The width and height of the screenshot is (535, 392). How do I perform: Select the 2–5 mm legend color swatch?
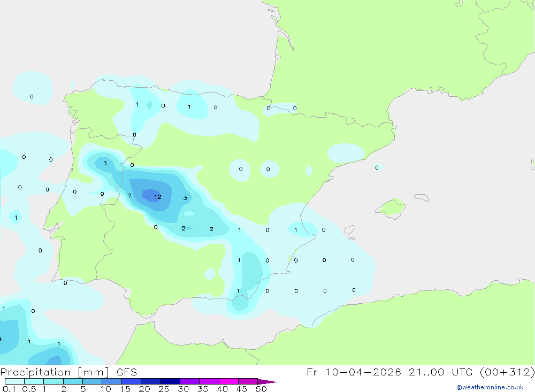73,381
